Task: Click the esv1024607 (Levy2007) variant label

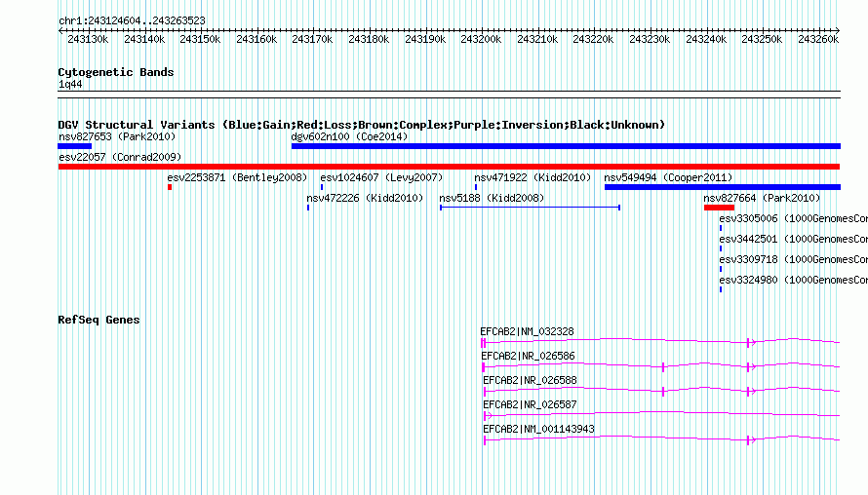Action: (381, 177)
